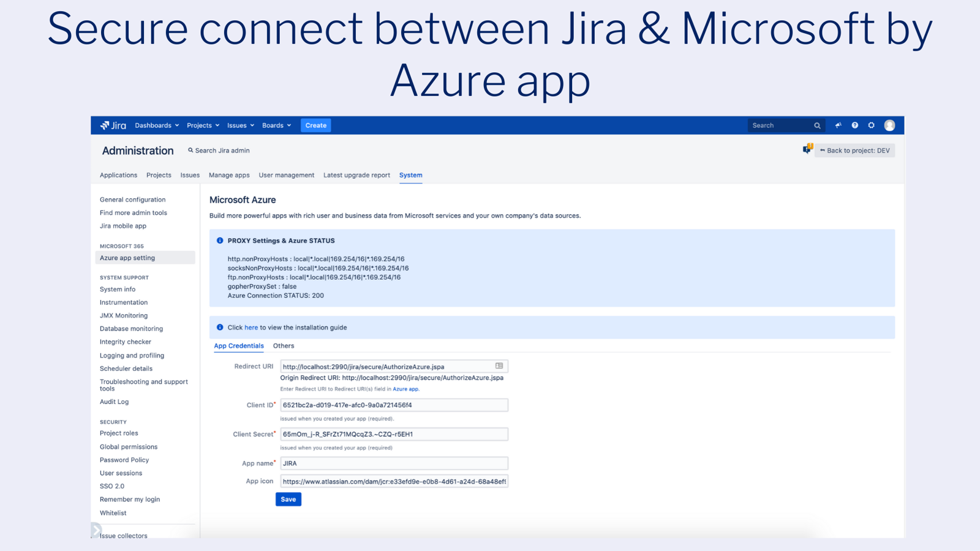Open Troubleshooting and support tools

144,385
